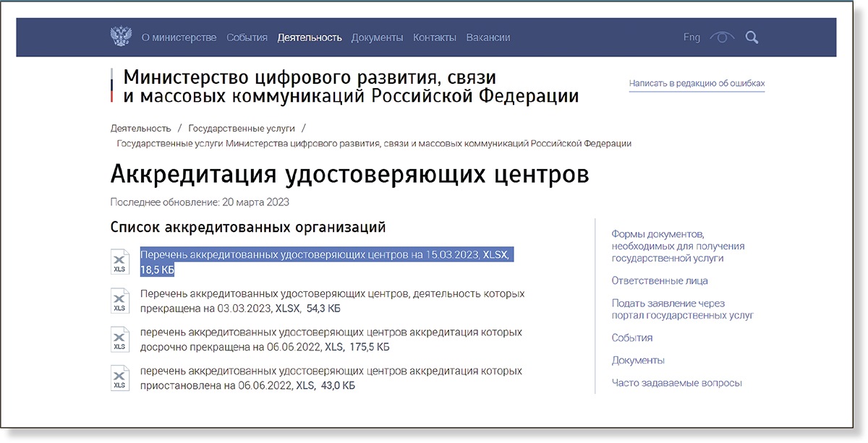Open the «События» menu item
This screenshot has width=868, height=443.
(247, 38)
